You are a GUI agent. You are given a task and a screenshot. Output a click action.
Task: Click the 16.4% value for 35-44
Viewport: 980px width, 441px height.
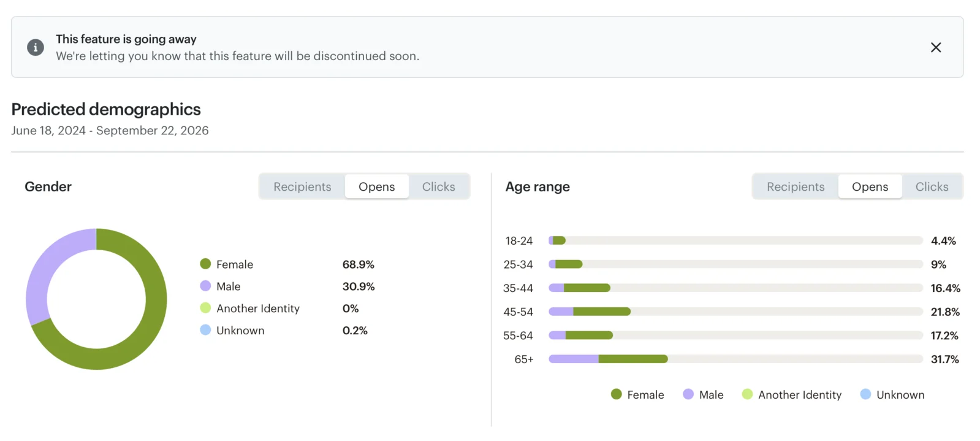946,288
